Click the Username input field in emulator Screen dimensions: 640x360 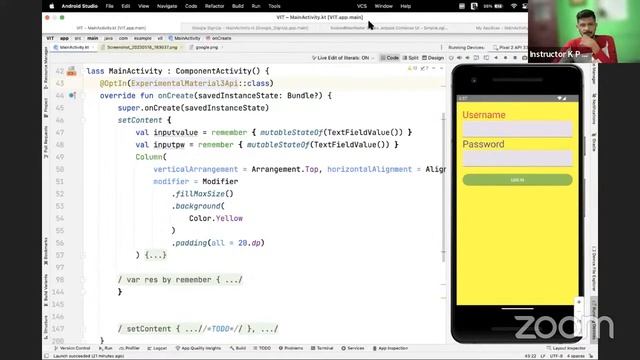517,129
